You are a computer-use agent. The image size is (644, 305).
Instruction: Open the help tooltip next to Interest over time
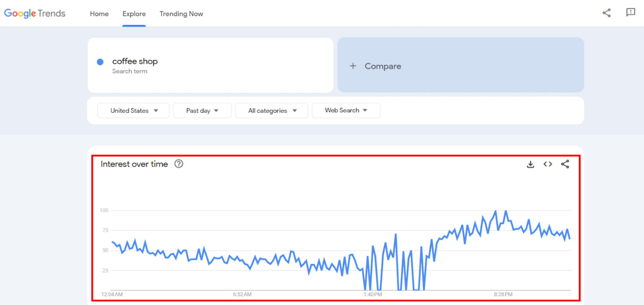tap(179, 164)
